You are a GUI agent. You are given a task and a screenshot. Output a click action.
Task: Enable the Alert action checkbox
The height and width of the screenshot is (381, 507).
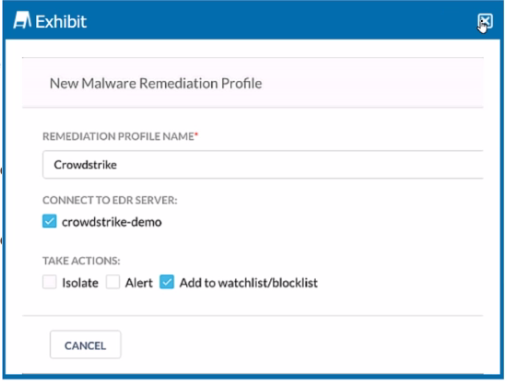coord(113,282)
